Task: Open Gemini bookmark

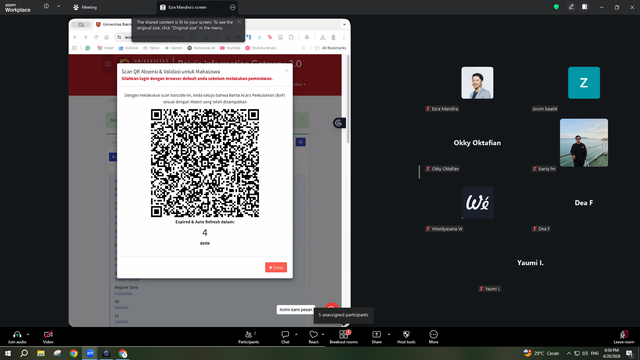Action: [174, 48]
